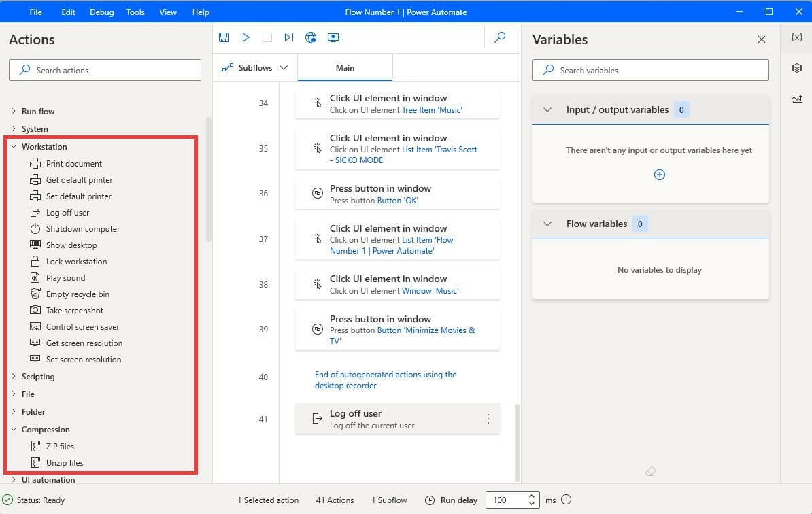Decrease Run delay with down arrow

coord(531,504)
